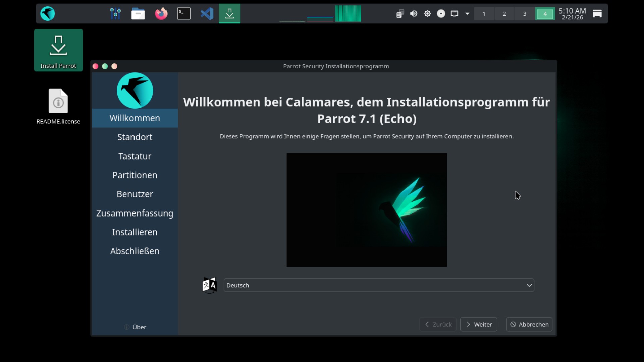Click the Weiter button
644x362 pixels.
(x=479, y=324)
